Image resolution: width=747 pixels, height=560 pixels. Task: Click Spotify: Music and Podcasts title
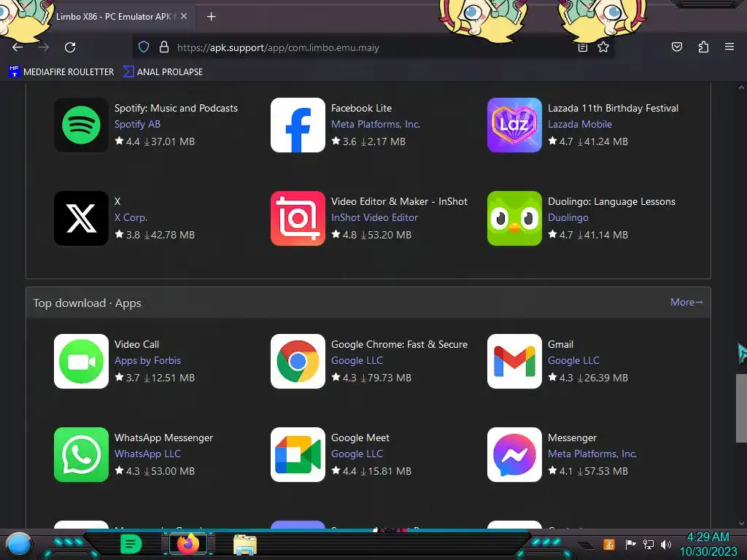coord(176,108)
